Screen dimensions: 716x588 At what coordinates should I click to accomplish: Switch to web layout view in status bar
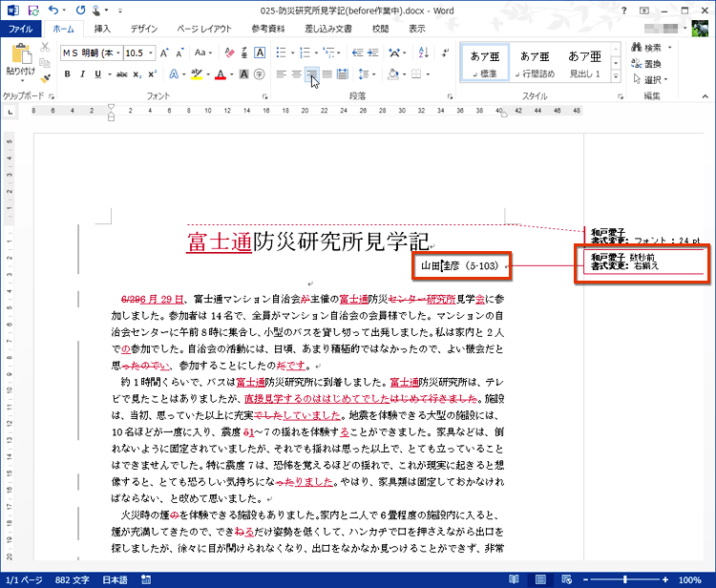567,579
